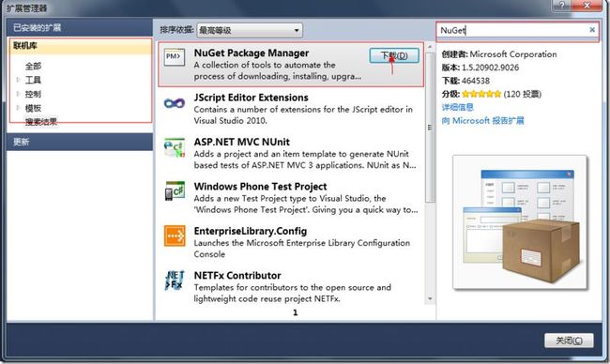Image resolution: width=610 pixels, height=364 pixels.
Task: Click the five-star rating for NuGet
Action: click(x=481, y=94)
